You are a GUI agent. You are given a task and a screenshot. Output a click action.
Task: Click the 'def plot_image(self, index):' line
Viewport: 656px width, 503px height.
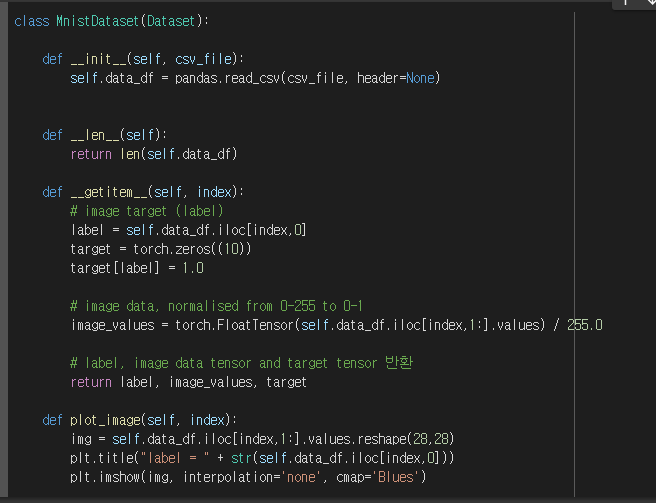pyautogui.click(x=140, y=420)
